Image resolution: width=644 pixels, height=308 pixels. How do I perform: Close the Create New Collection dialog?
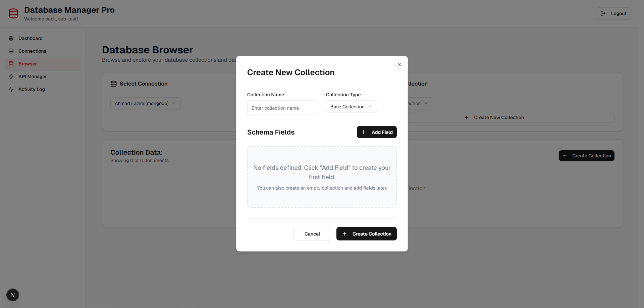(x=399, y=64)
